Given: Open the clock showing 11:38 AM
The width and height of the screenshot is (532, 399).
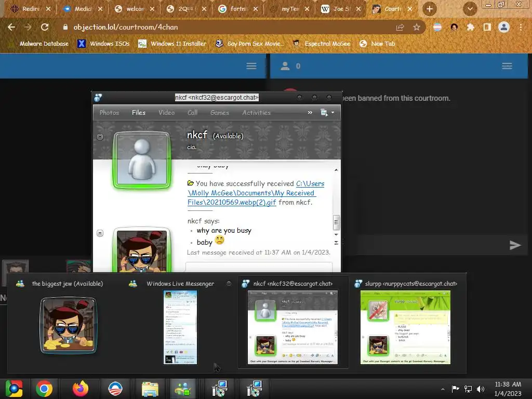Looking at the screenshot, I should tap(508, 389).
